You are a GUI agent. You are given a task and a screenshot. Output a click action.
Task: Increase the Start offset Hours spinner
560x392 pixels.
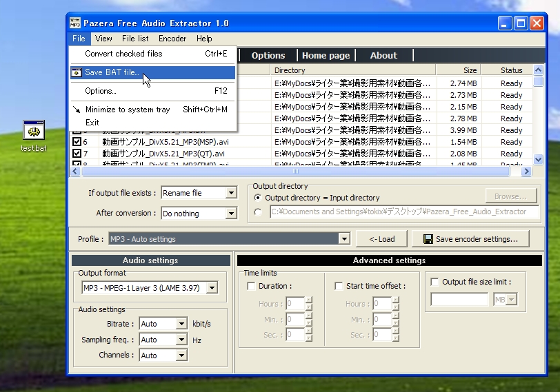(x=396, y=300)
